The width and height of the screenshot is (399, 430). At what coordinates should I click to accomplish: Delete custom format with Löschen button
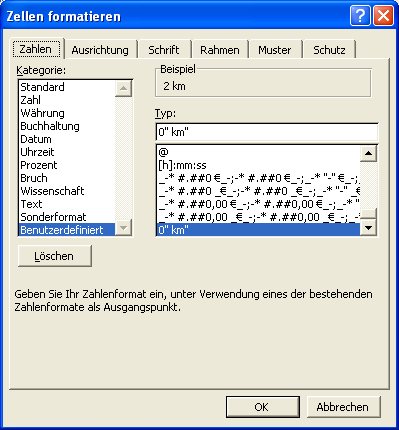(54, 256)
